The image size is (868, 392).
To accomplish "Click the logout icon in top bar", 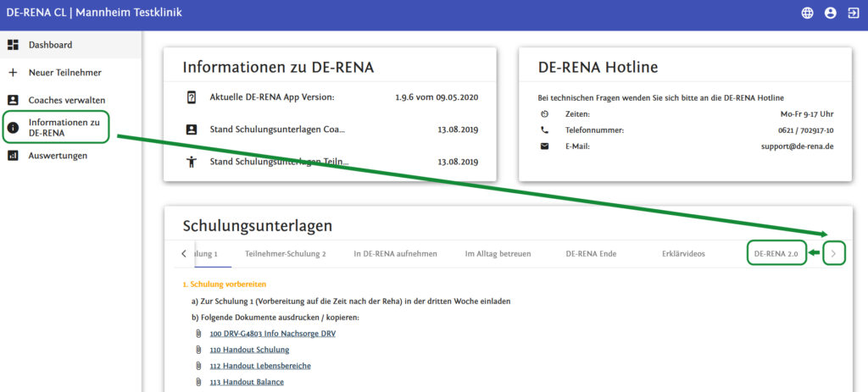I will coord(853,13).
